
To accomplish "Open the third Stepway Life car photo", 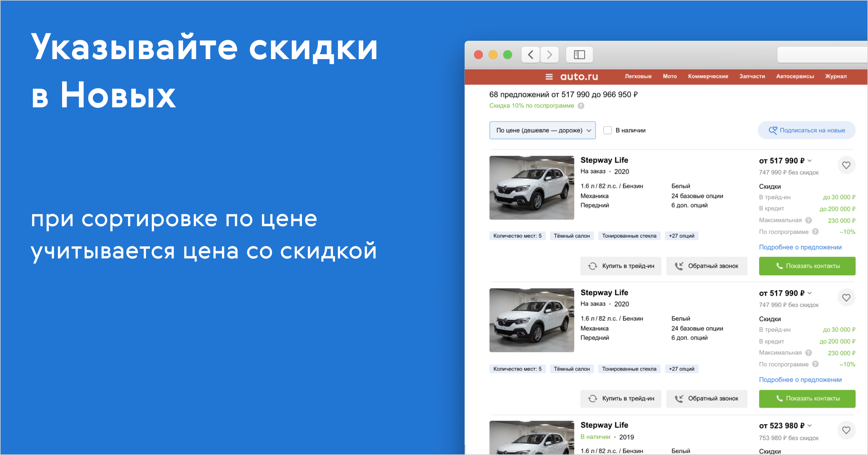I will [532, 438].
